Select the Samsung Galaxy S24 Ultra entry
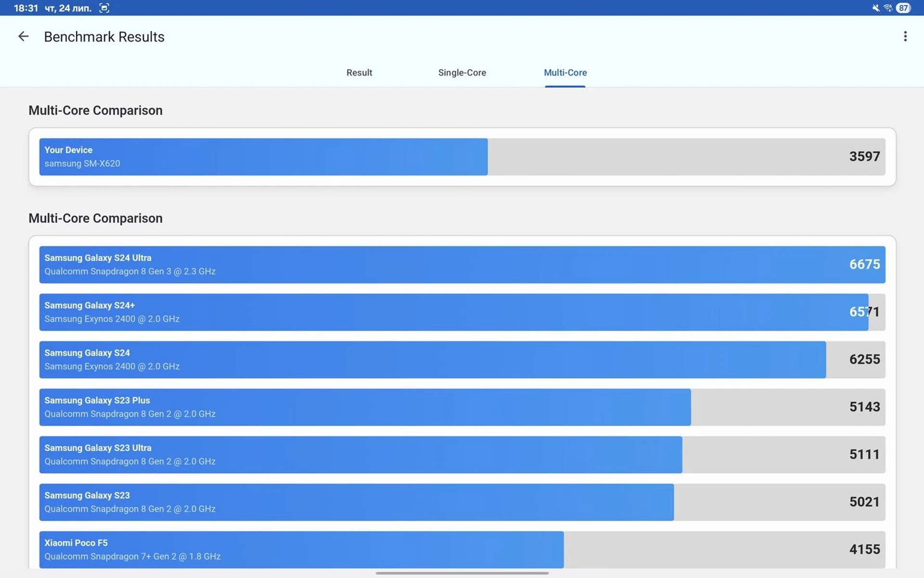This screenshot has height=578, width=924. (462, 265)
